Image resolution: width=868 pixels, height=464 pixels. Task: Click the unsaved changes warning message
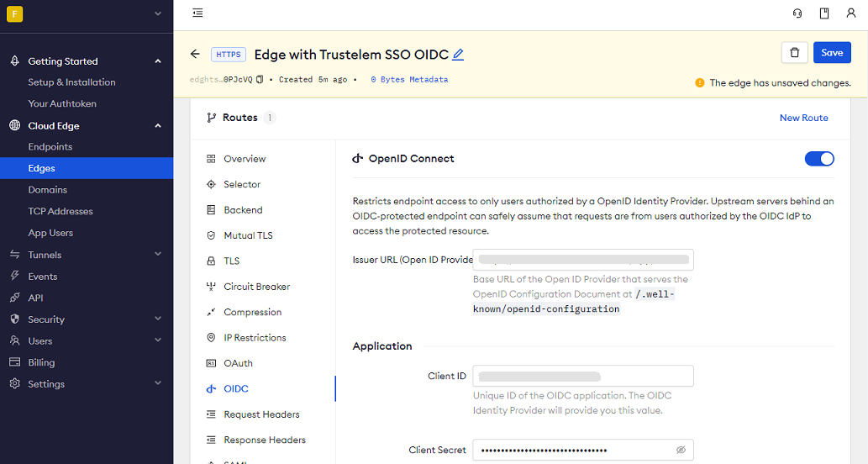773,83
